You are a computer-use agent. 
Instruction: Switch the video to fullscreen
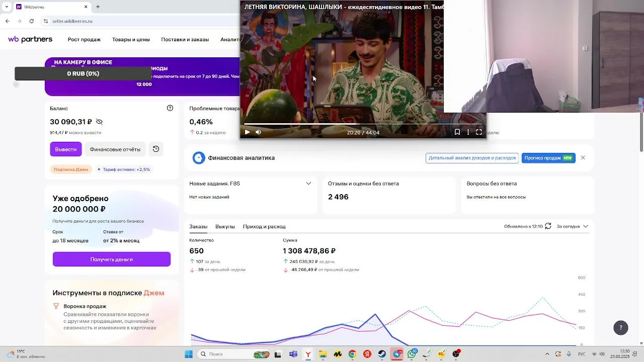tap(479, 132)
